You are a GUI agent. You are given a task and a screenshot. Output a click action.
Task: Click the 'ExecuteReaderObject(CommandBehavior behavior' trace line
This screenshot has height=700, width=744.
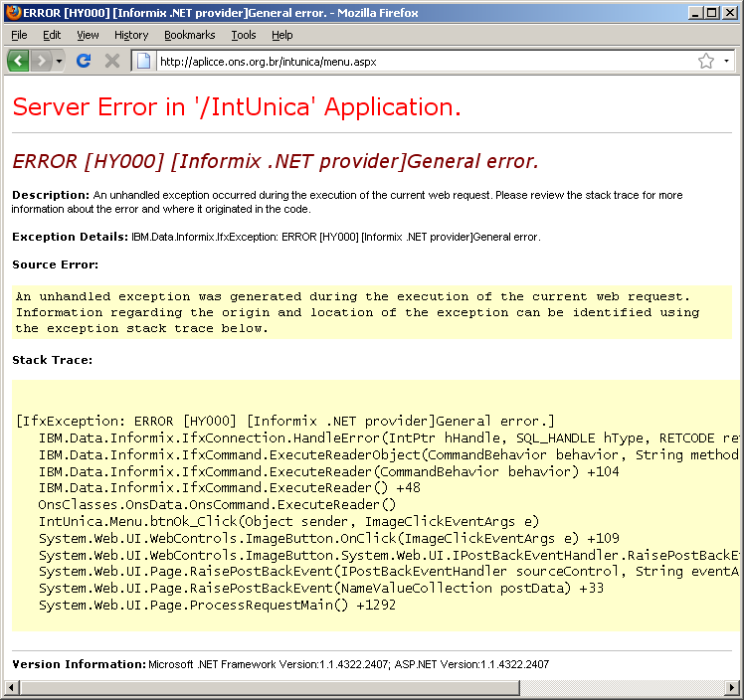pos(389,454)
